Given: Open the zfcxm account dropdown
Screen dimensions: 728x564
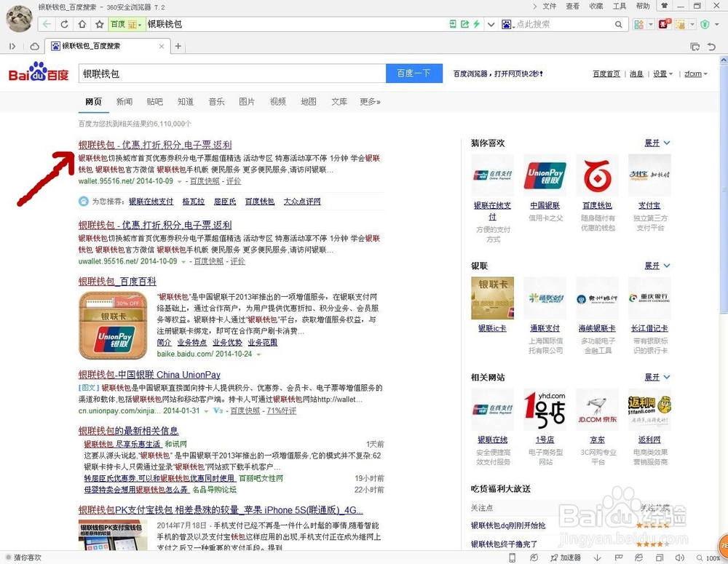Looking at the screenshot, I should pyautogui.click(x=695, y=74).
